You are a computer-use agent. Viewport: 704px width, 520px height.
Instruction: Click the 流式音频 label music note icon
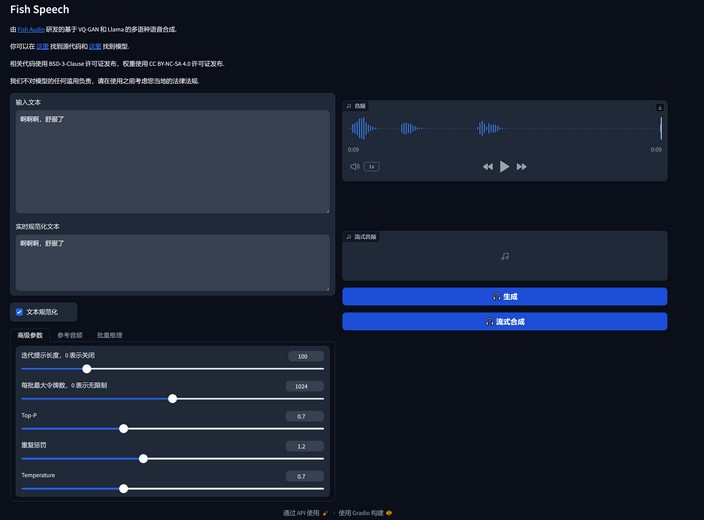tap(349, 237)
